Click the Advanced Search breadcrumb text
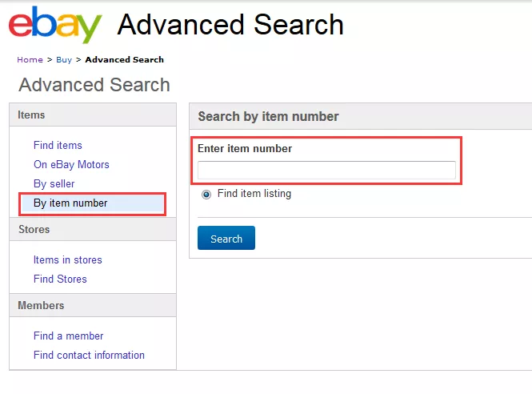The image size is (532, 394). click(x=124, y=60)
